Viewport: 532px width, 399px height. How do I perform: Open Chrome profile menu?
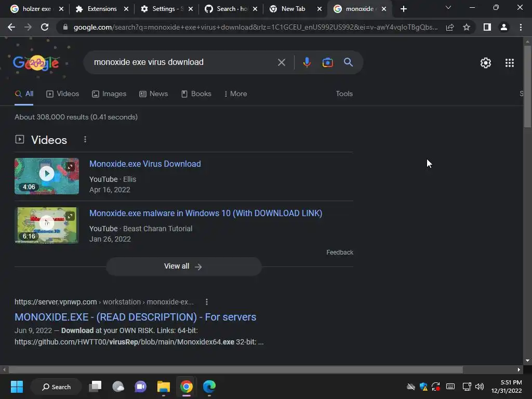coord(504,27)
